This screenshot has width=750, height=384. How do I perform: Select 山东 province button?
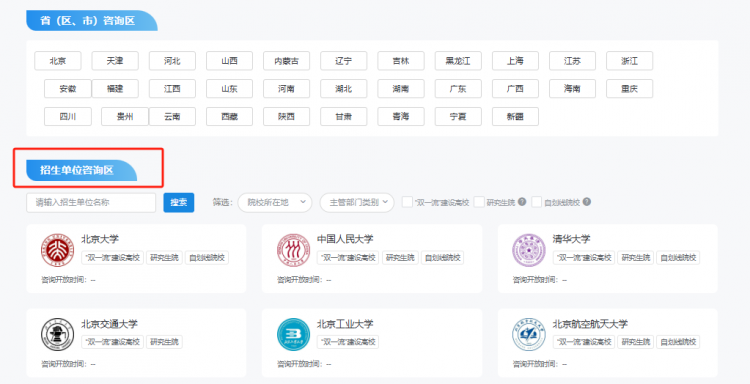(x=230, y=88)
